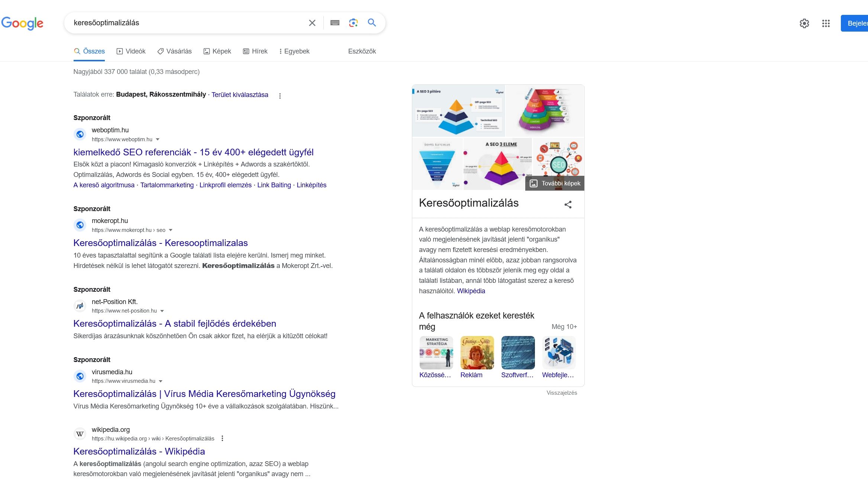This screenshot has width=868, height=488.
Task: Click the net-Position Kft. favicon
Action: coord(80,306)
